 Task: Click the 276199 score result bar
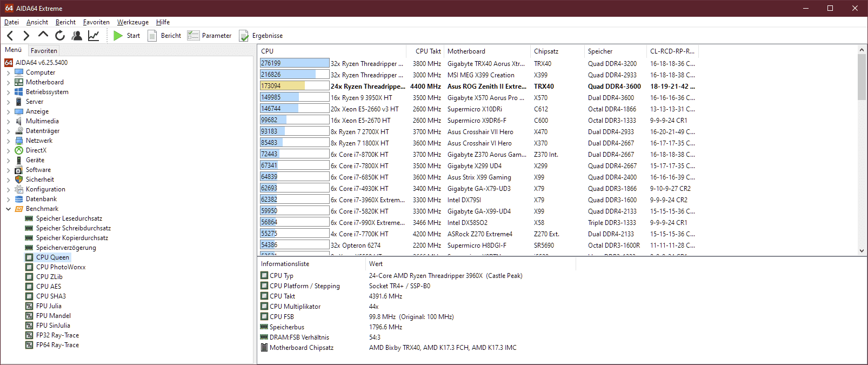(295, 63)
